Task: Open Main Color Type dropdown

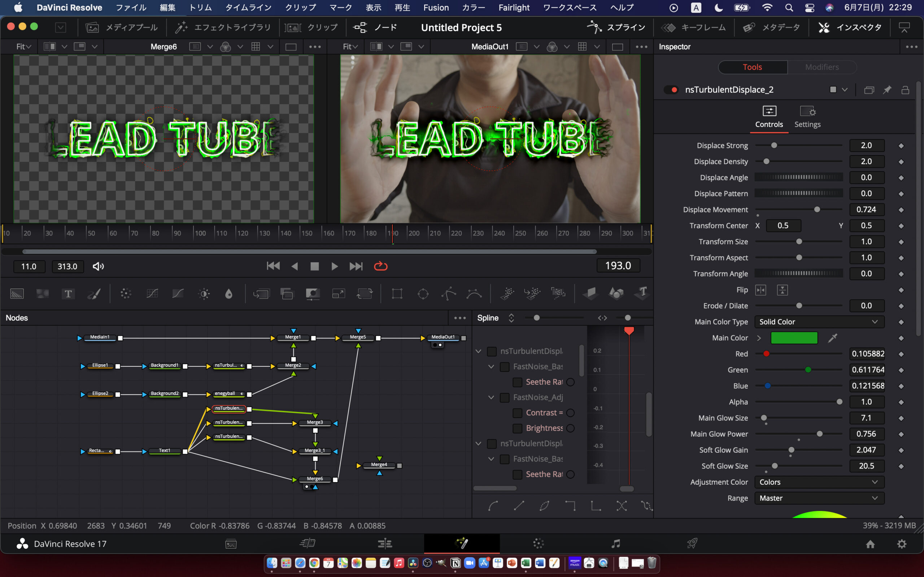Action: [819, 322]
